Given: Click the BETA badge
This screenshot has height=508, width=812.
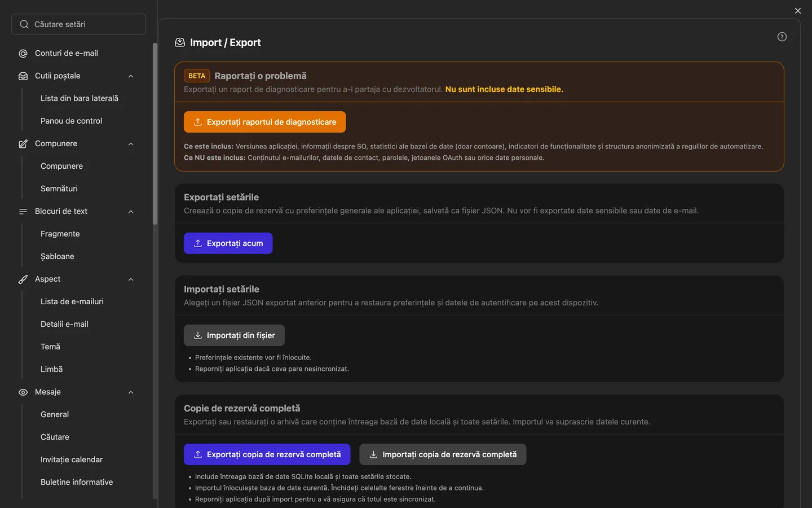Looking at the screenshot, I should [197, 76].
